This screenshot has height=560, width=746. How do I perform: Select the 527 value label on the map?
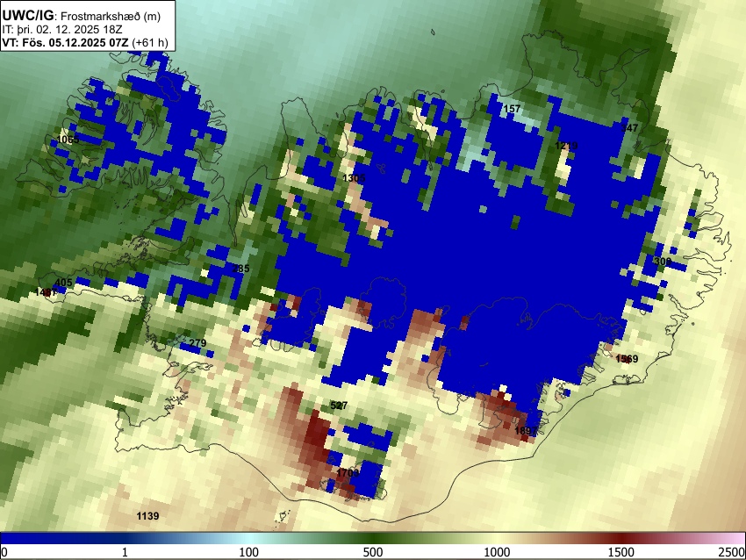pyautogui.click(x=339, y=406)
